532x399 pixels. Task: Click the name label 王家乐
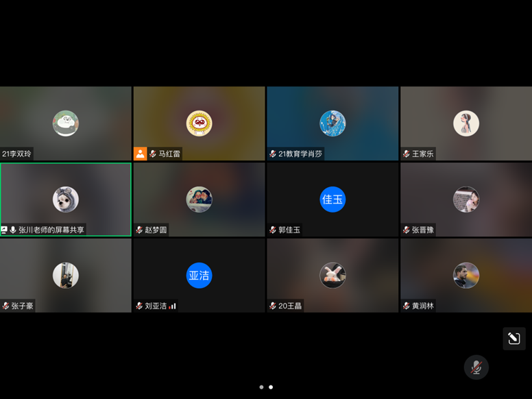tap(423, 154)
